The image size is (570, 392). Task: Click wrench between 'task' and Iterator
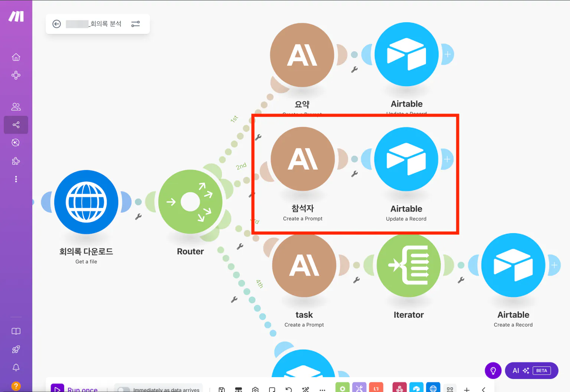coord(357,280)
